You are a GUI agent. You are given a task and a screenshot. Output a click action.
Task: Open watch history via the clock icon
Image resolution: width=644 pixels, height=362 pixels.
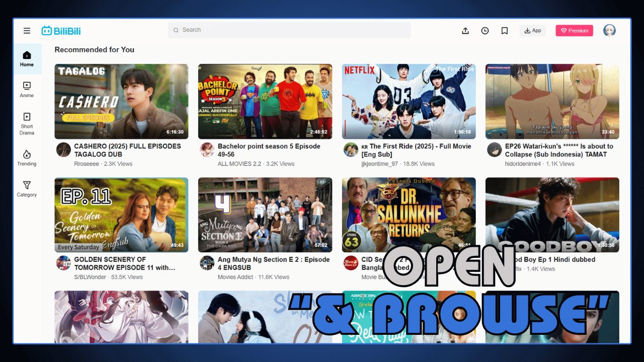[x=485, y=31]
